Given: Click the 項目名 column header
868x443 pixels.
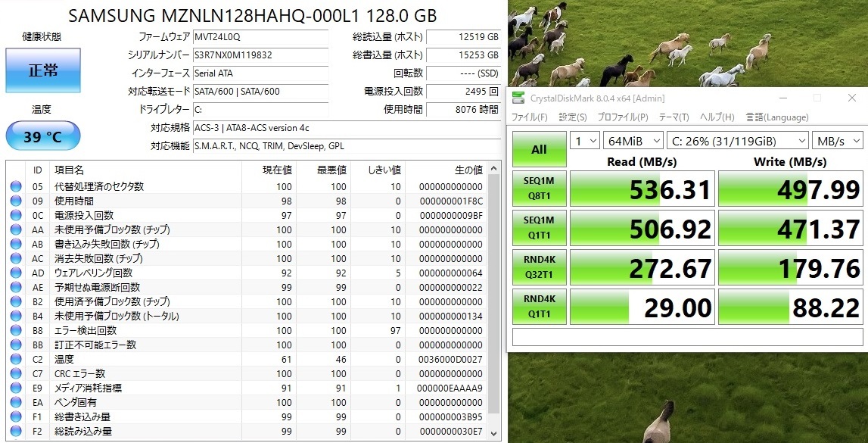Looking at the screenshot, I should click(x=145, y=170).
